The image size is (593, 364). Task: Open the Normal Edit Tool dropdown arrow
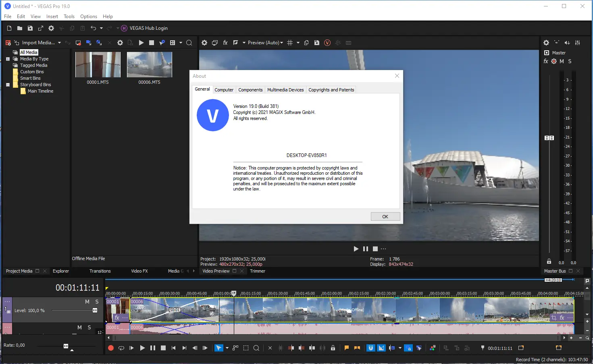point(227,348)
